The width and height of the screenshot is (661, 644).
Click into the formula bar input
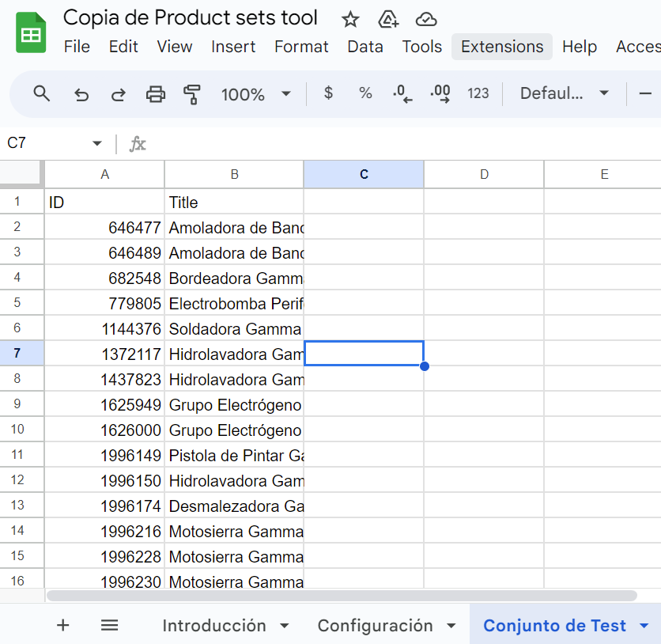[405, 144]
